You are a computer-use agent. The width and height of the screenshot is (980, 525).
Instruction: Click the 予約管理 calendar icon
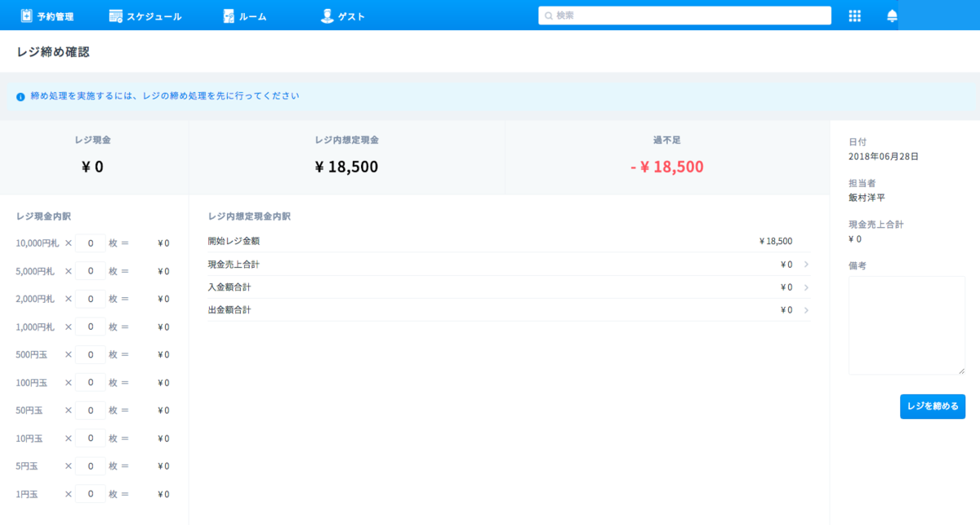tap(26, 16)
